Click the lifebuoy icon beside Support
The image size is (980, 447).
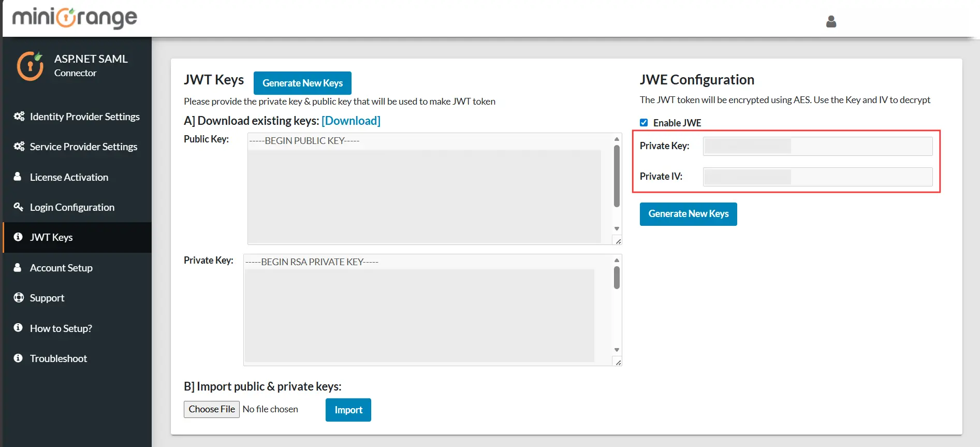click(x=19, y=297)
